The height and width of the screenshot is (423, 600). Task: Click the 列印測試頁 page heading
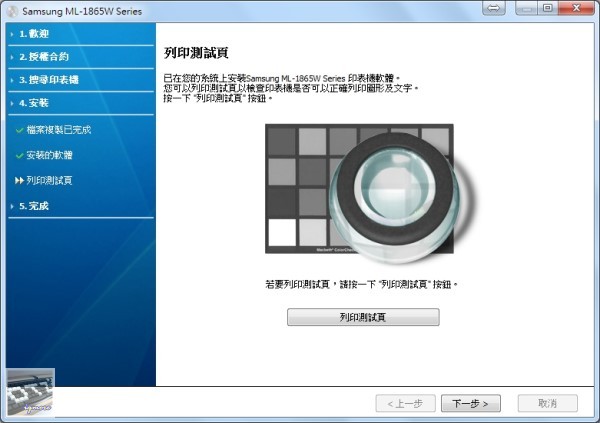click(196, 53)
